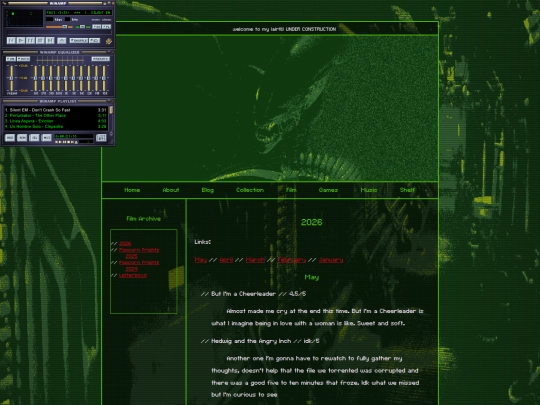Open the Winamp main menu icon in the title bar

tap(4, 3)
